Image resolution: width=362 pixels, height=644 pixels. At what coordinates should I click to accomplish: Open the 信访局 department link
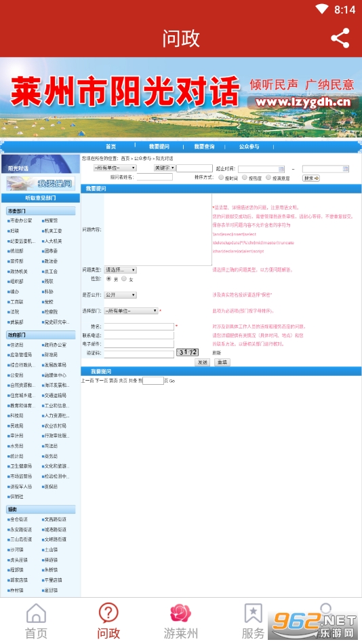16,345
